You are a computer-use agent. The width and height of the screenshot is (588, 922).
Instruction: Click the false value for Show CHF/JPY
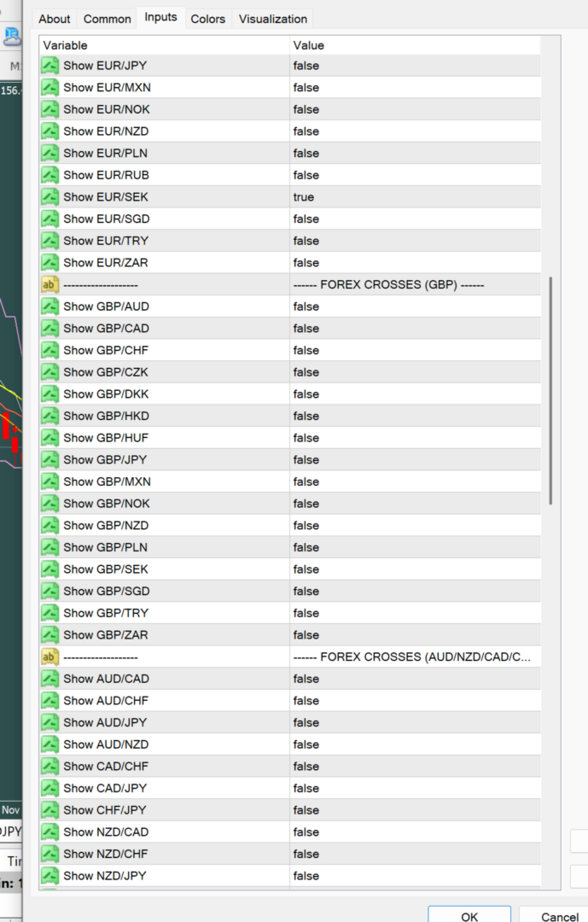click(x=306, y=810)
